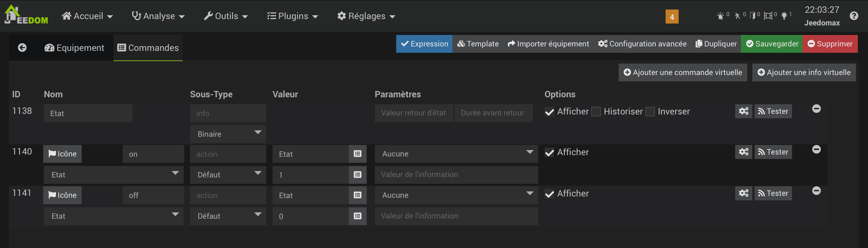Click the Jeedom logo
Viewport: 868px width, 248px height.
point(26,15)
